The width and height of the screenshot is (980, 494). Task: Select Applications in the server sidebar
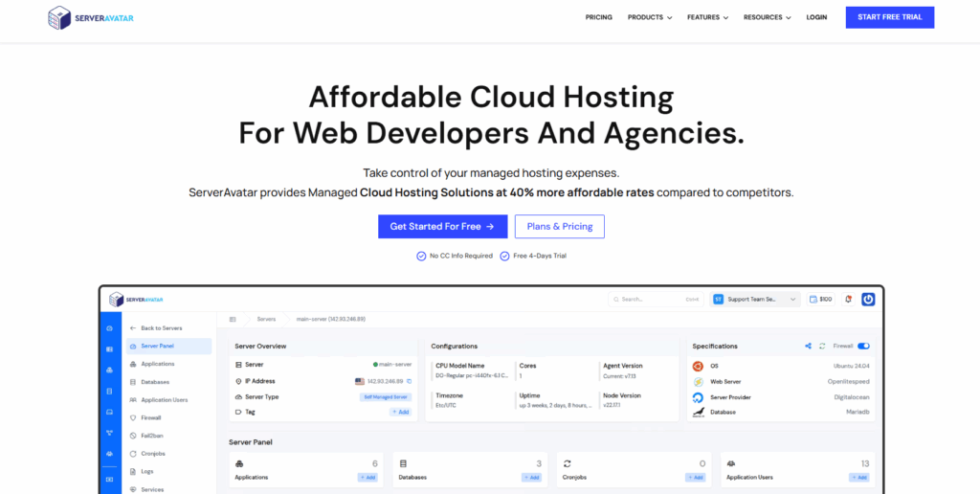pos(158,364)
